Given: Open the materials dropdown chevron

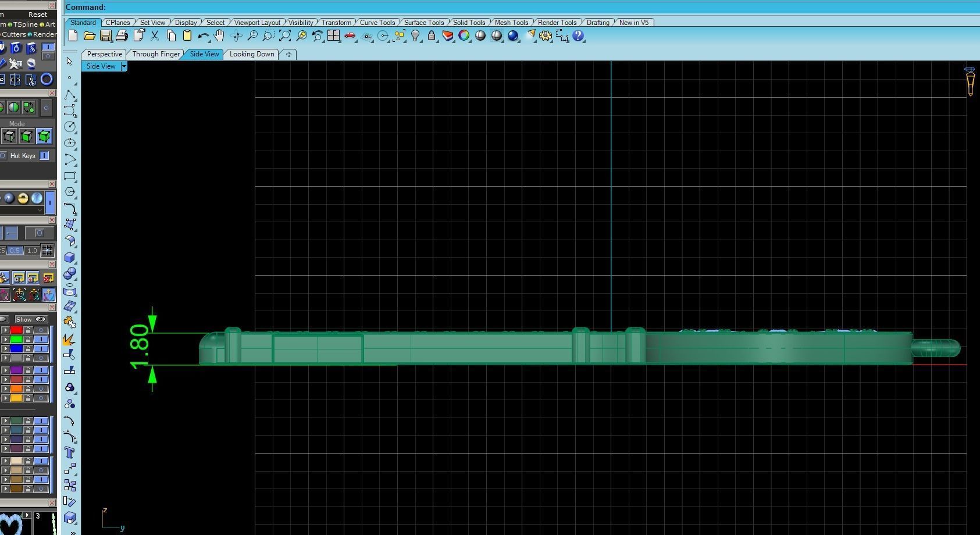Looking at the screenshot, I should pyautogui.click(x=40, y=210).
